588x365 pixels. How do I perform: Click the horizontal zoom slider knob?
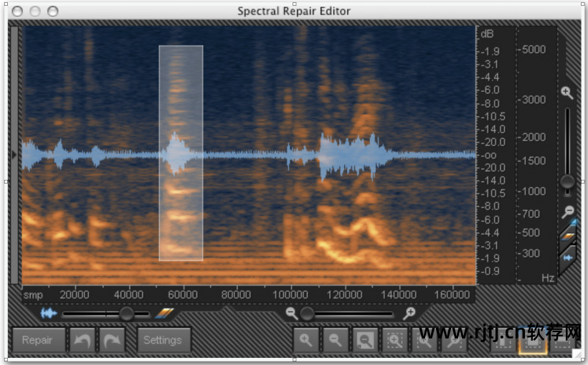click(x=307, y=313)
